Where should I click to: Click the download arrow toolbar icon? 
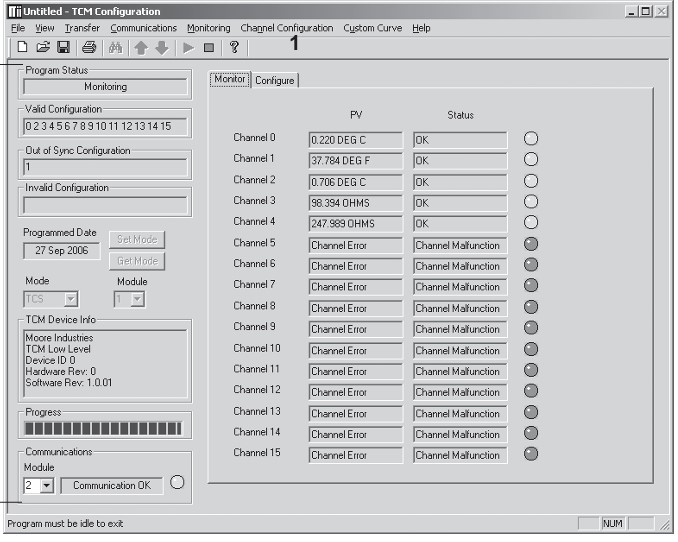(x=161, y=47)
